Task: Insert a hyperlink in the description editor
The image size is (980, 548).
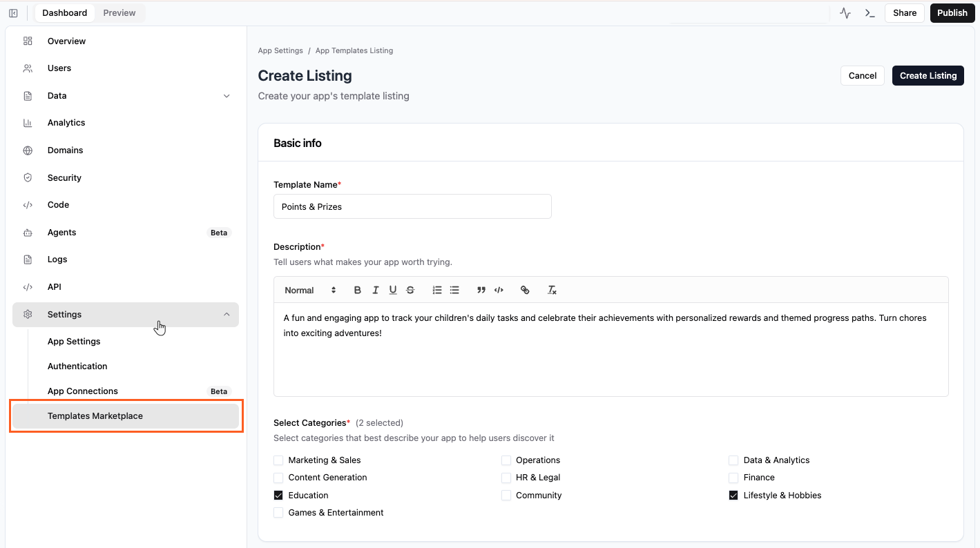Action: click(525, 290)
